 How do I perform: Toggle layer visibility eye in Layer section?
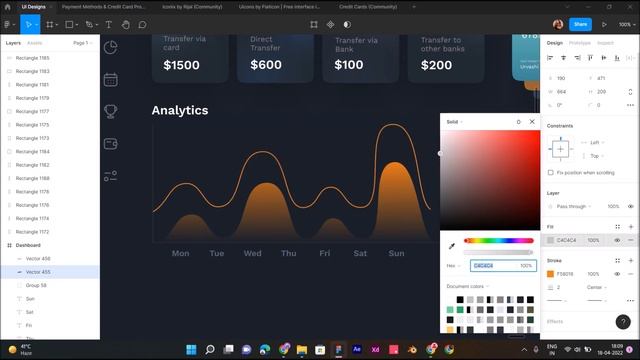tap(631, 207)
